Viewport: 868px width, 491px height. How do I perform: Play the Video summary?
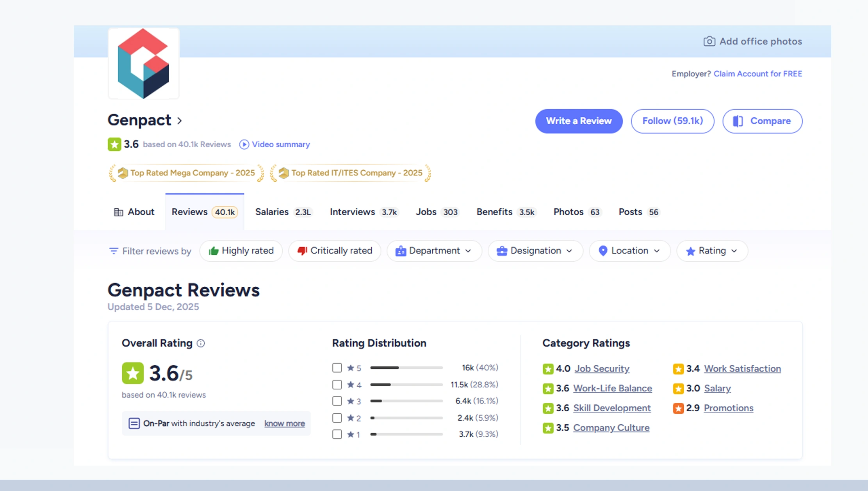[244, 144]
